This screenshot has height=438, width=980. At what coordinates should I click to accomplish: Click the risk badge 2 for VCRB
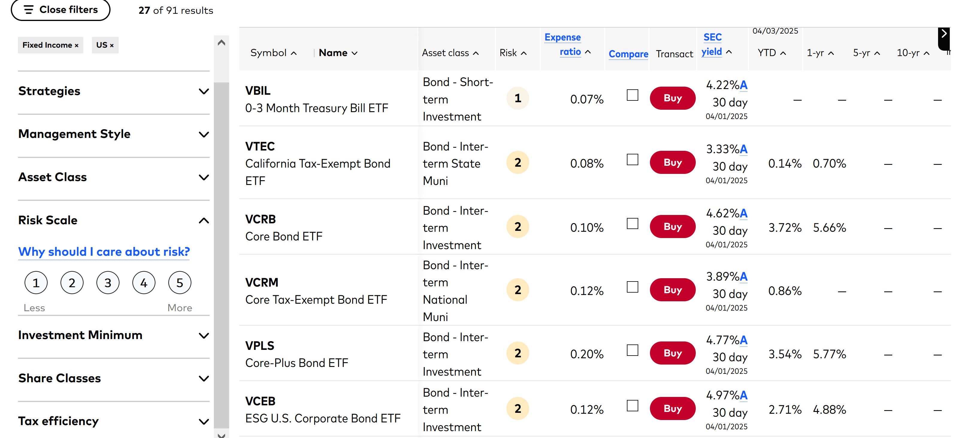518,227
